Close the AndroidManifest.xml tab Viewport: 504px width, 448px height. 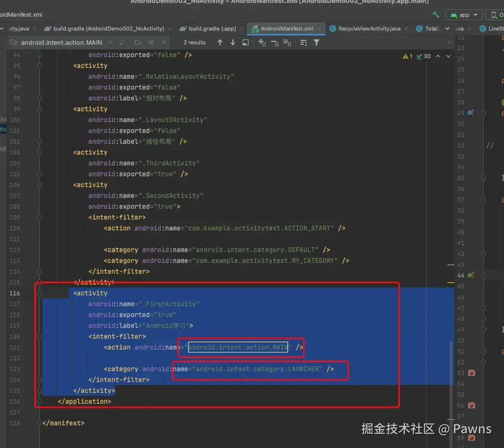(x=319, y=29)
